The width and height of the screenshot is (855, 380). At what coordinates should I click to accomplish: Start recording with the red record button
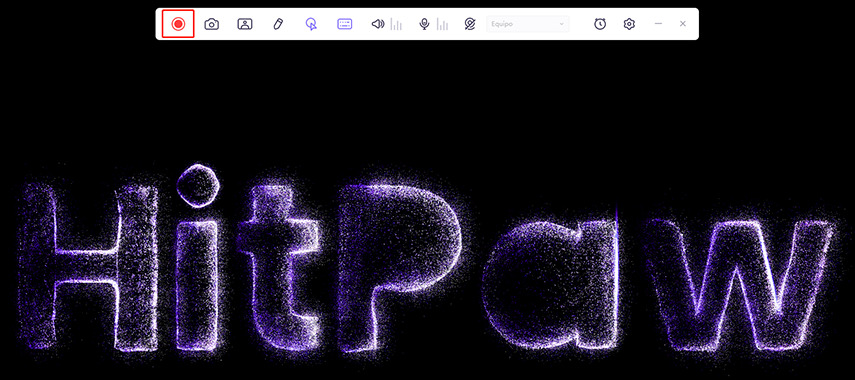pyautogui.click(x=178, y=24)
